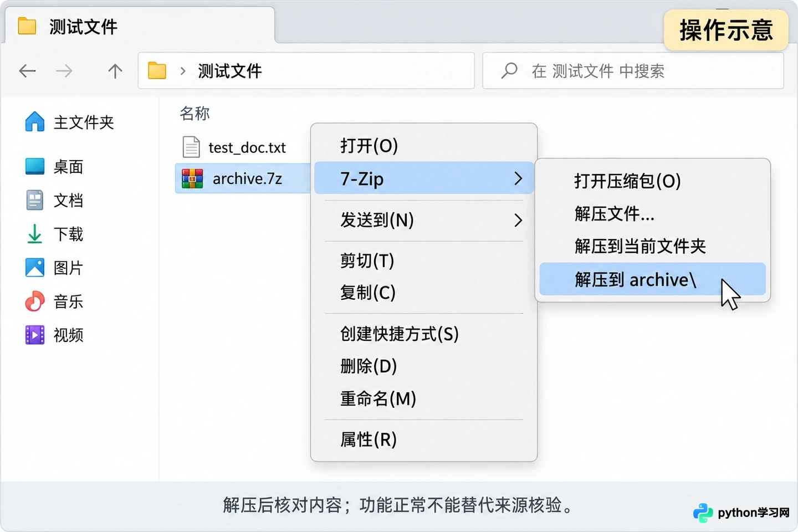This screenshot has height=532, width=798.
Task: Click the home icon beside 主文件夹
Action: point(35,122)
